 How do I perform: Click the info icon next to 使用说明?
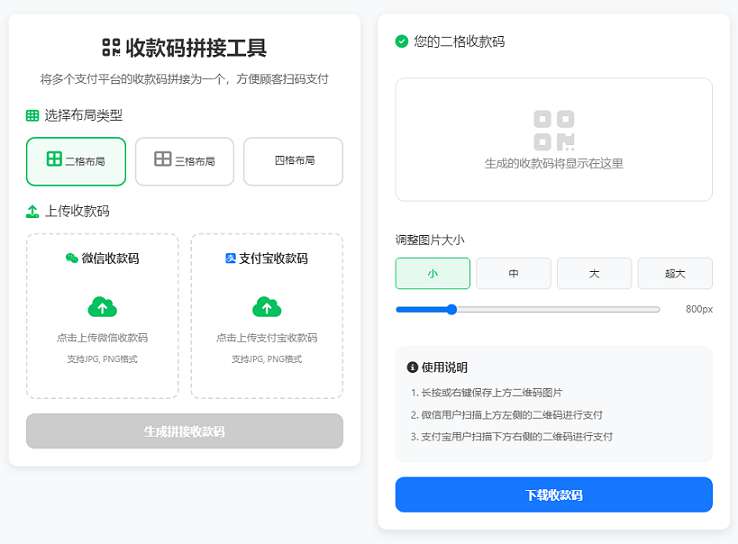click(412, 367)
